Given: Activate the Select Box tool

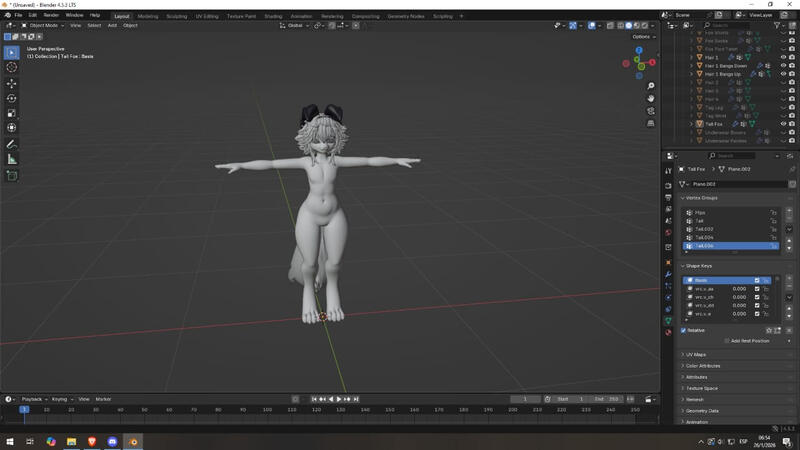Looking at the screenshot, I should tap(11, 53).
